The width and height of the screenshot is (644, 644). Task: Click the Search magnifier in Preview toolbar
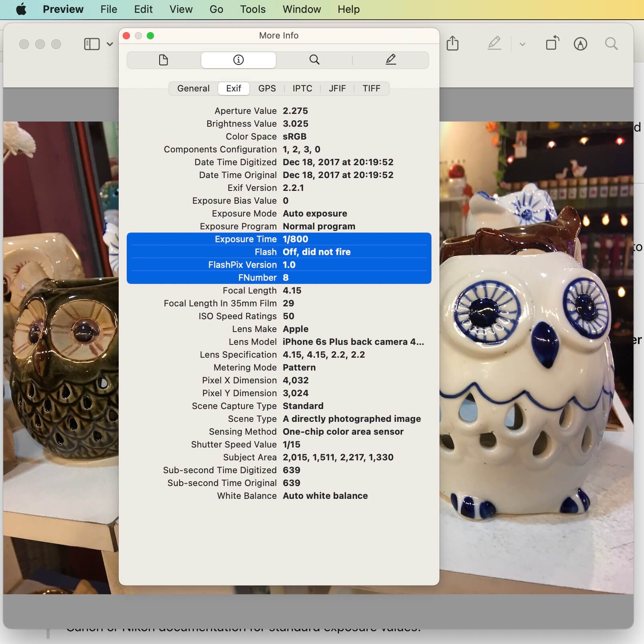tap(611, 43)
